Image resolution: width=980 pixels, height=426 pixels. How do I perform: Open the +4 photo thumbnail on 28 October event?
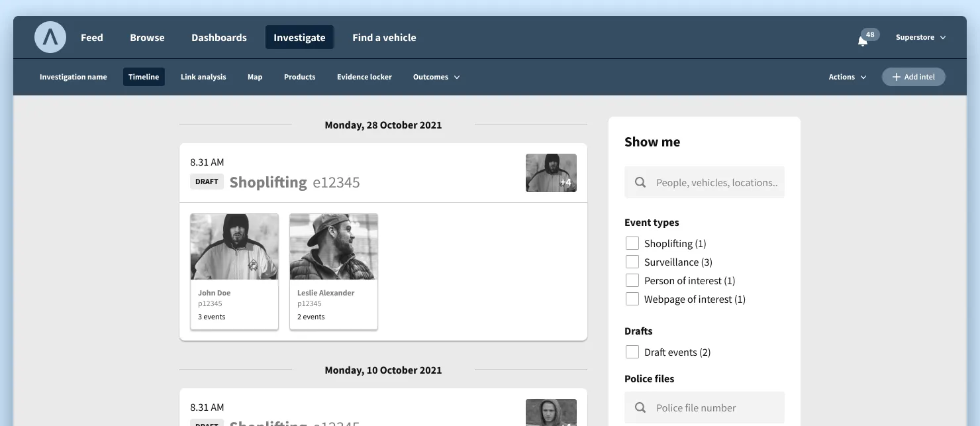551,173
